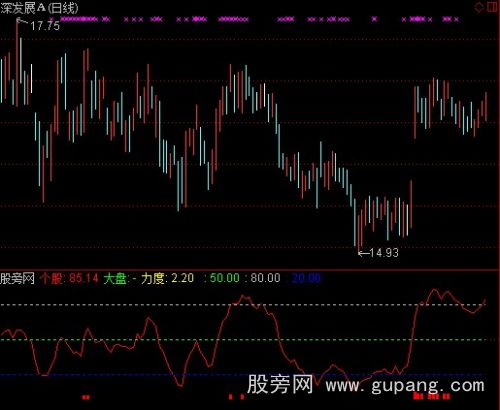Select the 14.93 low price label

click(384, 253)
